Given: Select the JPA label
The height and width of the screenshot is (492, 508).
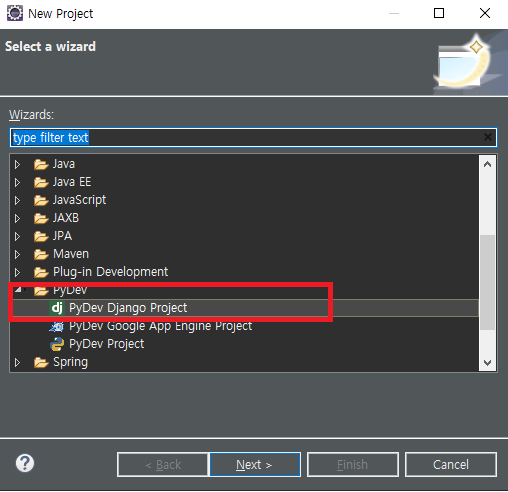Looking at the screenshot, I should click(x=62, y=236).
